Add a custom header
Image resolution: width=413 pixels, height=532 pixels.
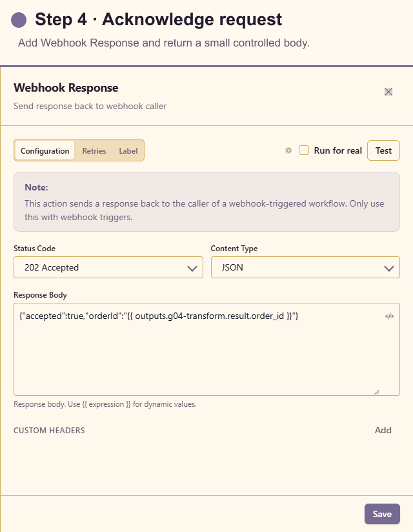(383, 430)
